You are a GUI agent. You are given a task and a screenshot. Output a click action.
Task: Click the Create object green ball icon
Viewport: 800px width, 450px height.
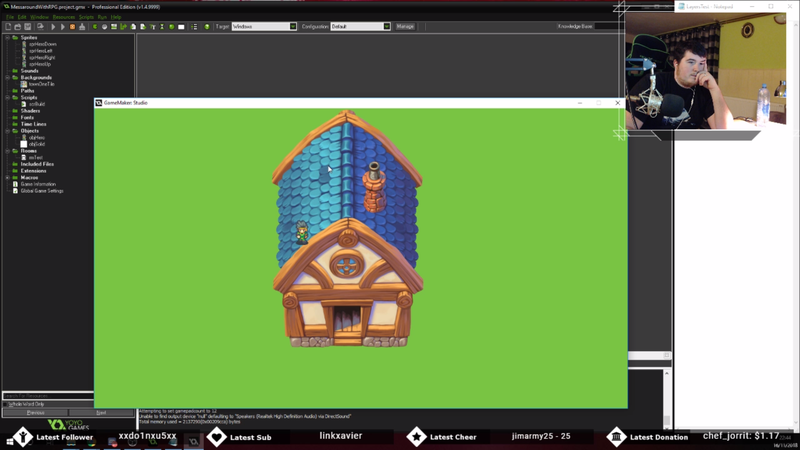(x=171, y=27)
